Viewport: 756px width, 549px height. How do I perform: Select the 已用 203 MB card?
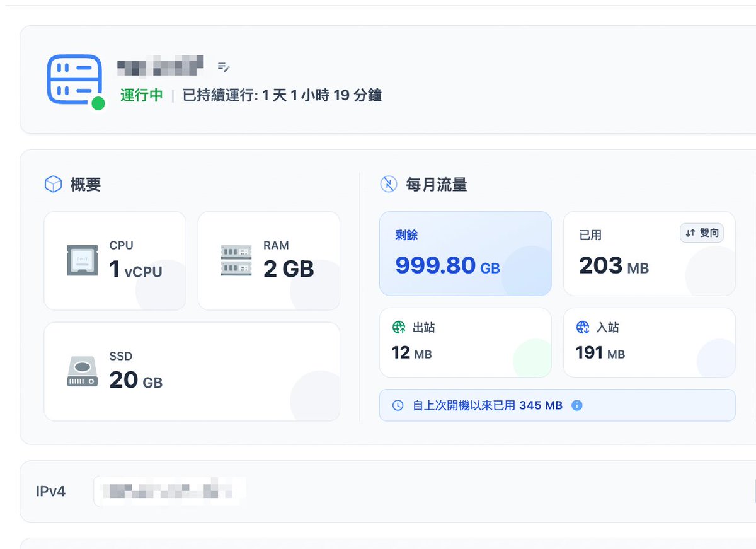click(x=650, y=253)
